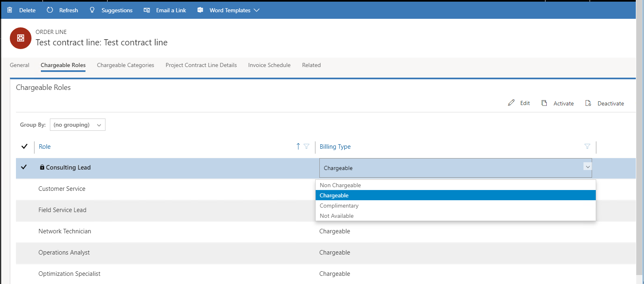Open the Billing Type column filter funnel

click(x=587, y=146)
